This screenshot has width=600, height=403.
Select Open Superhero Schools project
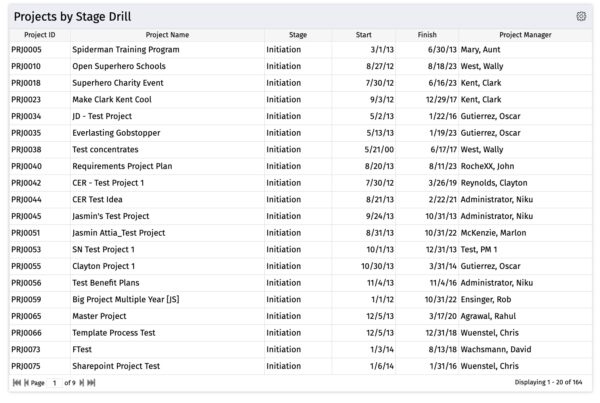(119, 66)
